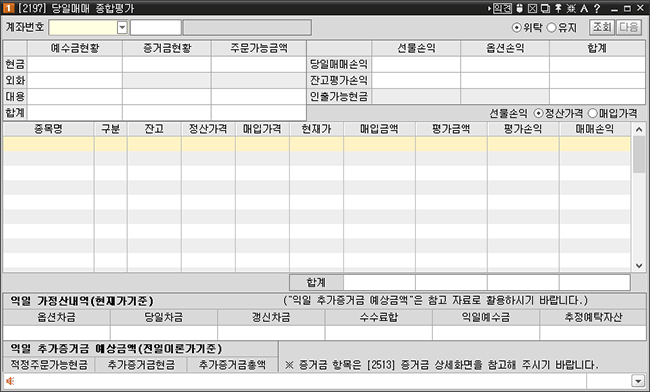Click the 평가금액 column header
The height and width of the screenshot is (392, 650).
[451, 129]
